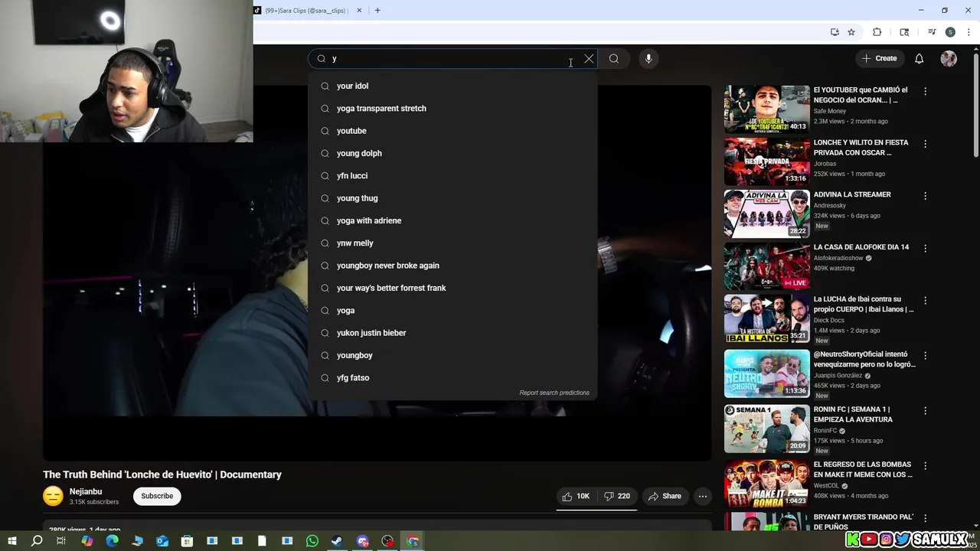
Task: Open options for 'El YOUTUBER que CAMBIÓ' video
Action: 925,91
